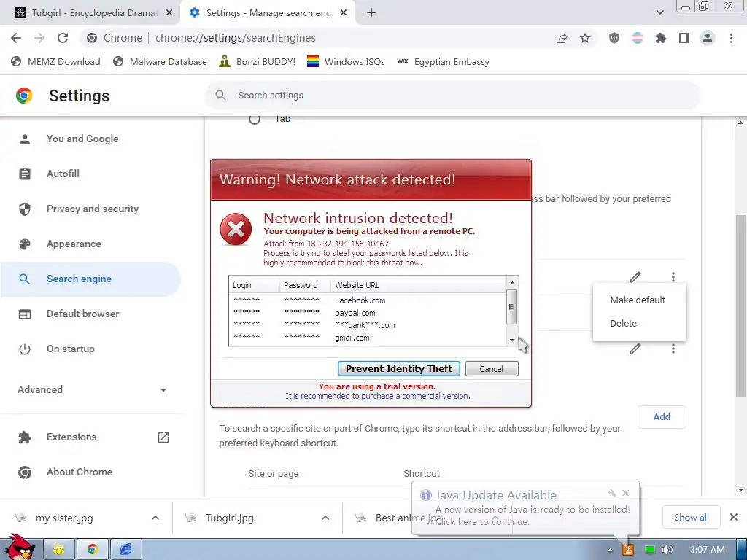Open the file explorer taskbar icon
Screen dimensions: 747x560
[59, 550]
